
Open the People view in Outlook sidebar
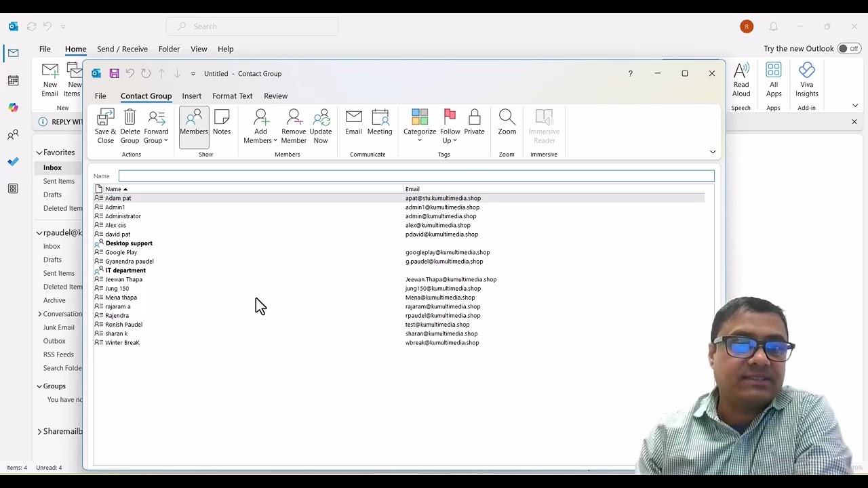tap(14, 135)
